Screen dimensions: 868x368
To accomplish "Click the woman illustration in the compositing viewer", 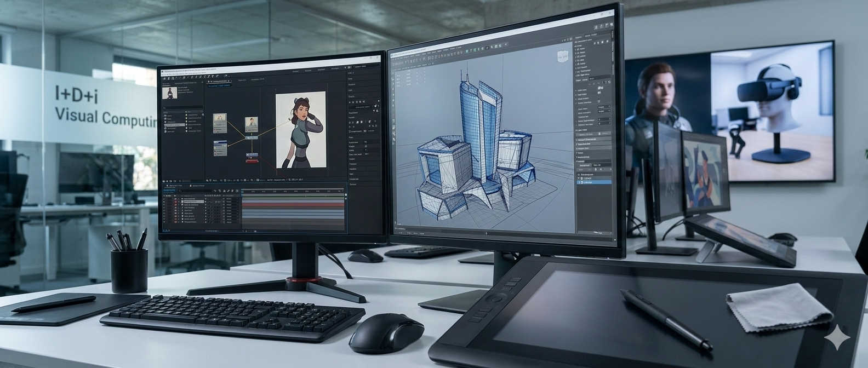I will click(300, 130).
